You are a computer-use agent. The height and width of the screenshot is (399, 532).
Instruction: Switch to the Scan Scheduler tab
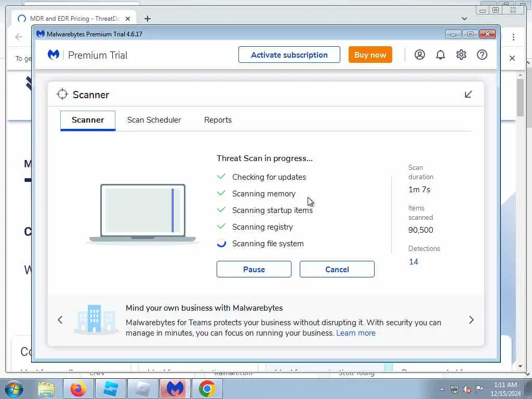(154, 120)
